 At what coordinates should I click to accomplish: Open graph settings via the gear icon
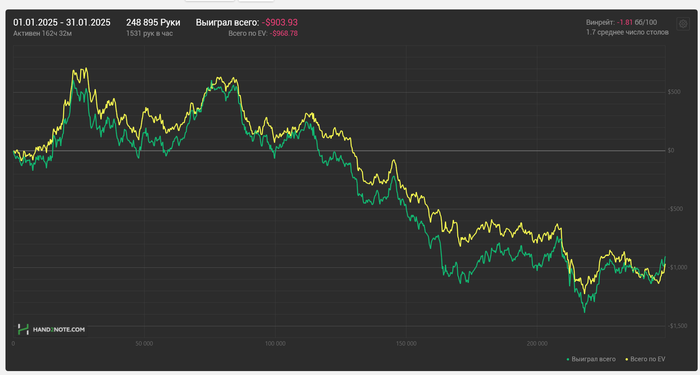[x=683, y=24]
